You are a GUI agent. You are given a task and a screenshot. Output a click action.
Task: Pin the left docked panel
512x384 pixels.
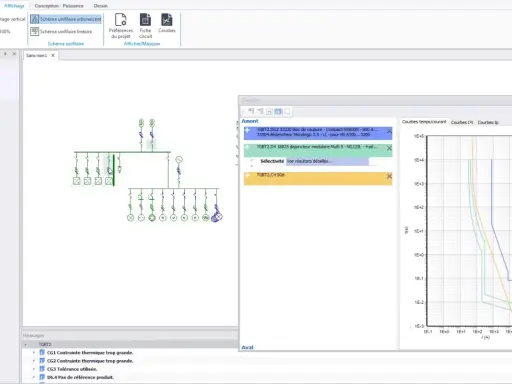(5, 53)
